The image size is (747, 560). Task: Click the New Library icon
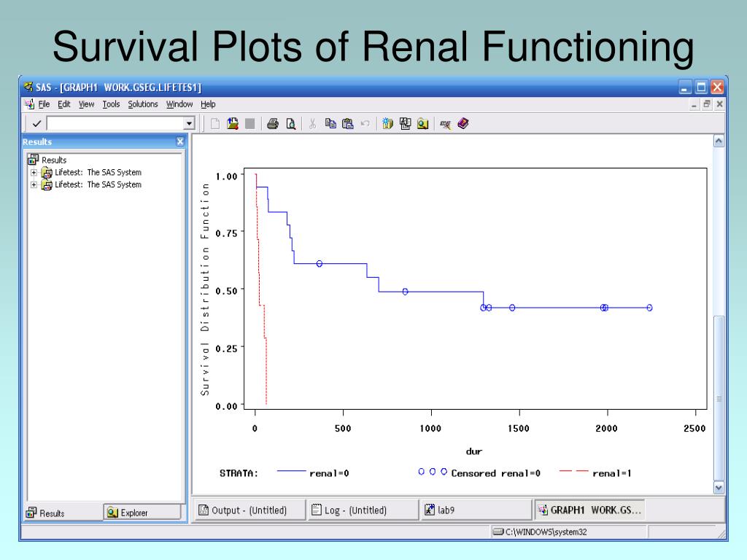click(387, 124)
